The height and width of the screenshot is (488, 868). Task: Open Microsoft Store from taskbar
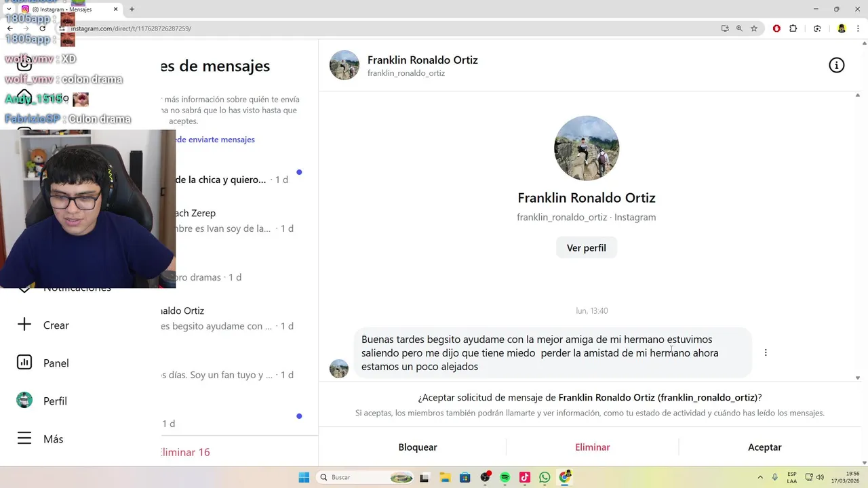pyautogui.click(x=465, y=477)
